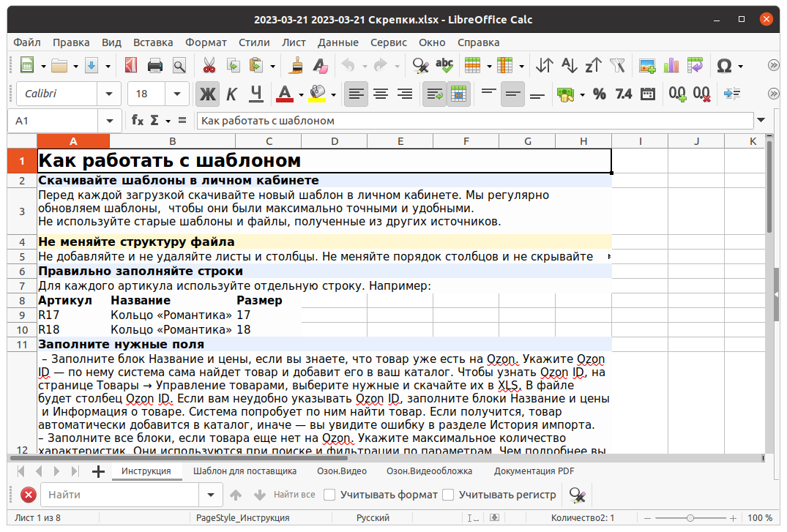This screenshot has width=787, height=532.
Task: Open Paste options dropdown arrow
Action: click(x=272, y=67)
